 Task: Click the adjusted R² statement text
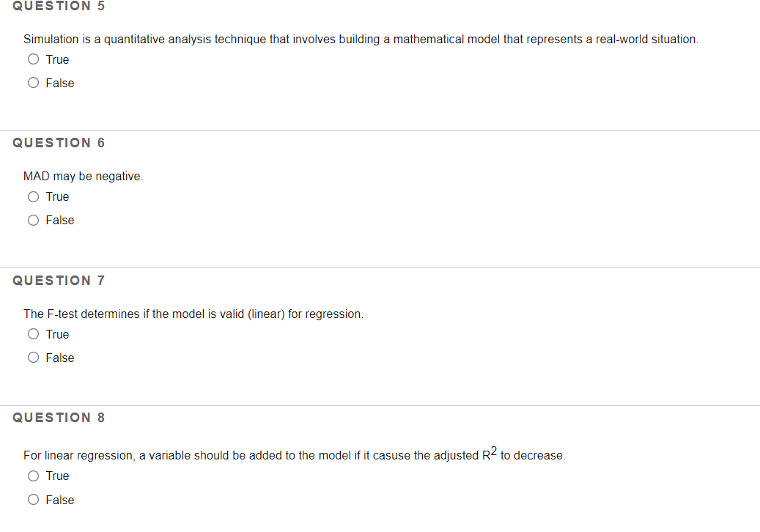(x=295, y=454)
